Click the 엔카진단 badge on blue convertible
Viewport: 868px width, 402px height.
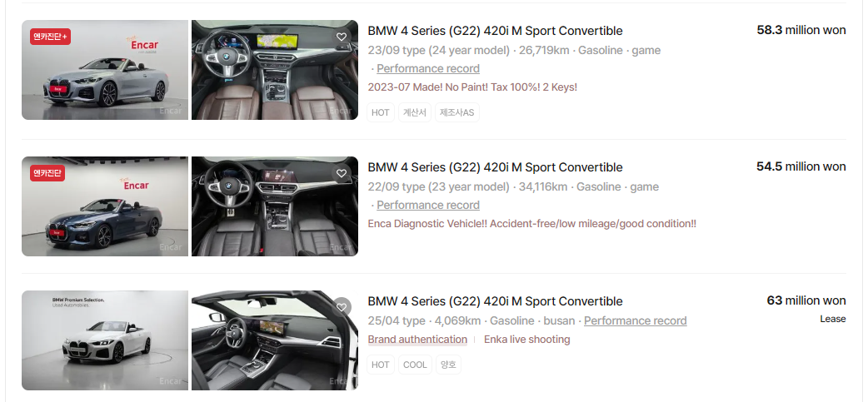pyautogui.click(x=47, y=173)
